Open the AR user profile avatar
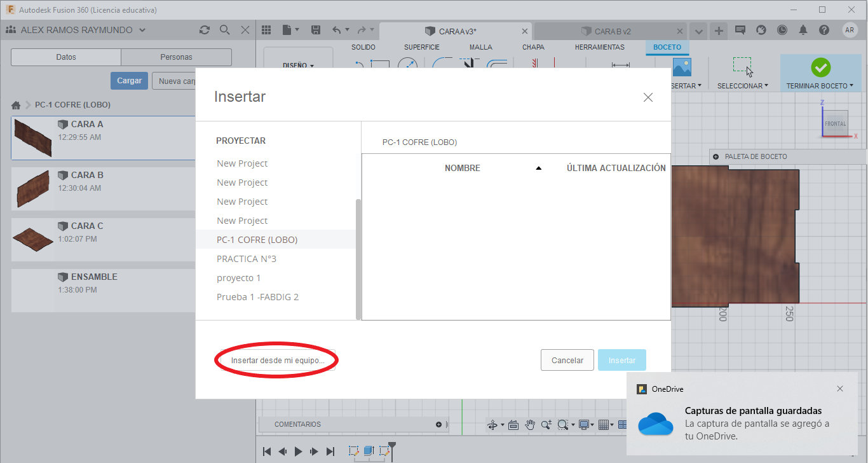 point(850,30)
